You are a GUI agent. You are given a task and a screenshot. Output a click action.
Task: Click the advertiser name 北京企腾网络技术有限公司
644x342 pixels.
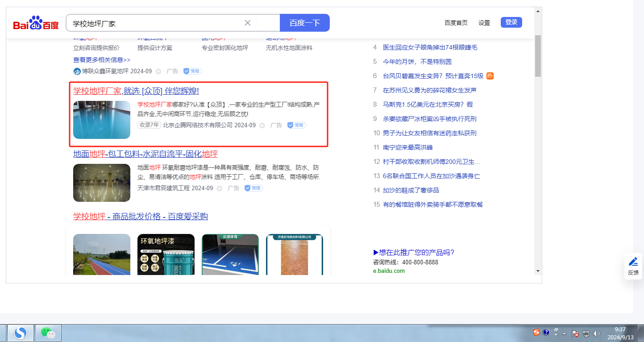(x=198, y=125)
